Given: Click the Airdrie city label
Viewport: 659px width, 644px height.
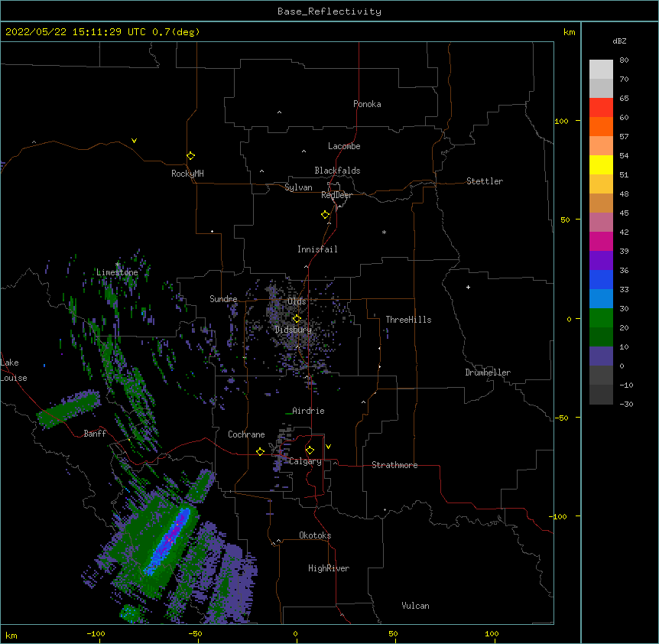Looking at the screenshot, I should click(x=308, y=411).
